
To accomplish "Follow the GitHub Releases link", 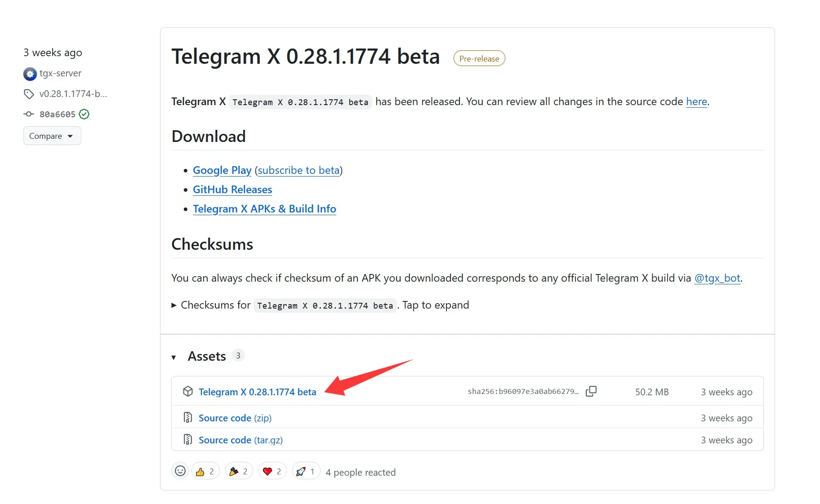I will click(x=232, y=190).
